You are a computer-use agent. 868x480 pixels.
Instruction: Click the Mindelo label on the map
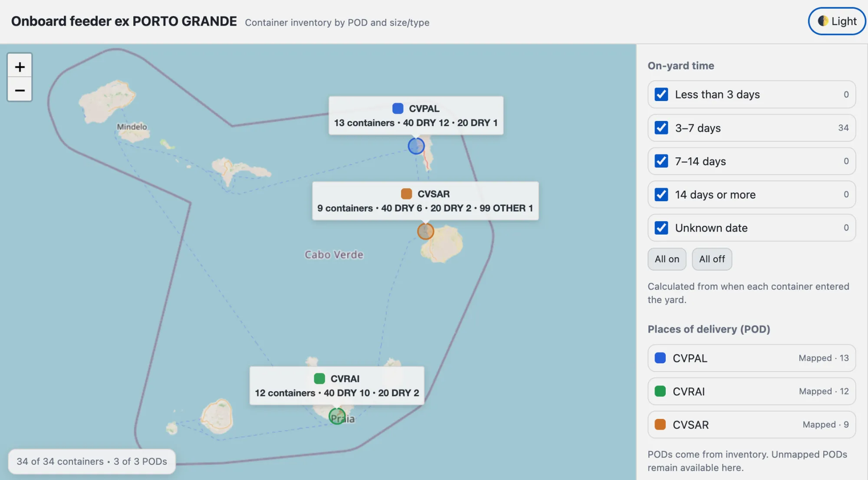coord(132,127)
